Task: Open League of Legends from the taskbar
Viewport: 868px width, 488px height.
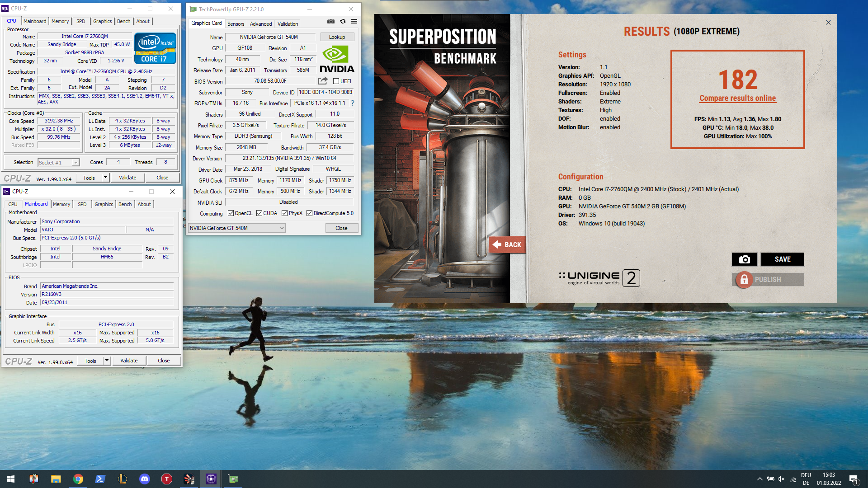Action: click(x=122, y=479)
